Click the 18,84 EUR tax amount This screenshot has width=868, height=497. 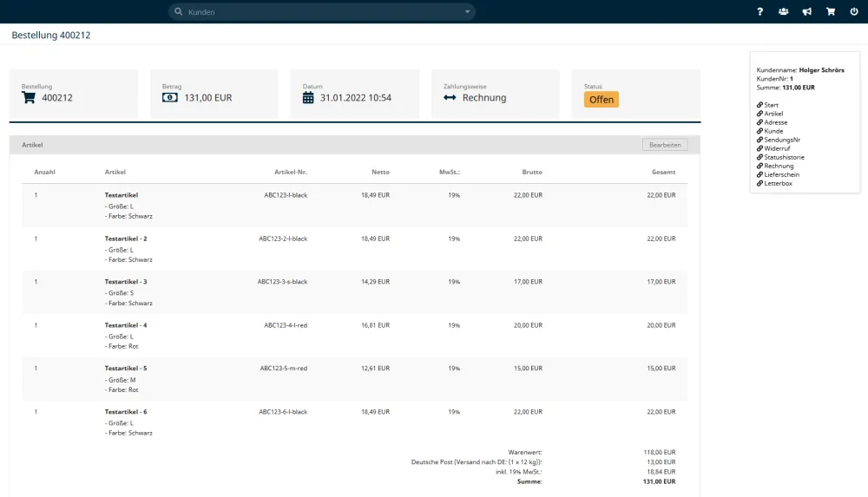[x=661, y=472]
